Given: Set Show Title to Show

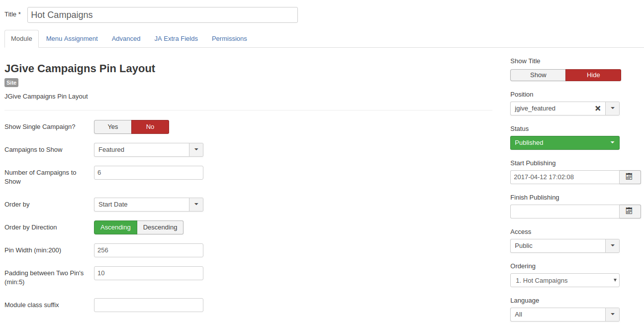Looking at the screenshot, I should 538,75.
